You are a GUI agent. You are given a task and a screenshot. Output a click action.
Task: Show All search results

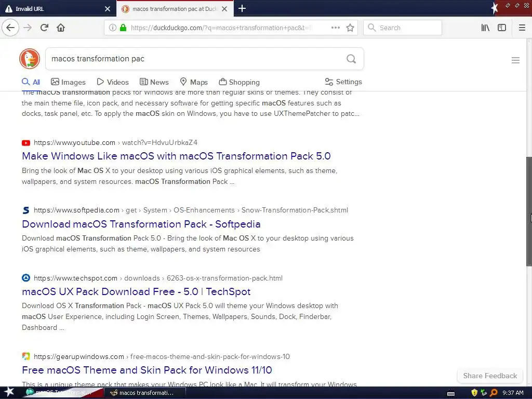[x=31, y=82]
